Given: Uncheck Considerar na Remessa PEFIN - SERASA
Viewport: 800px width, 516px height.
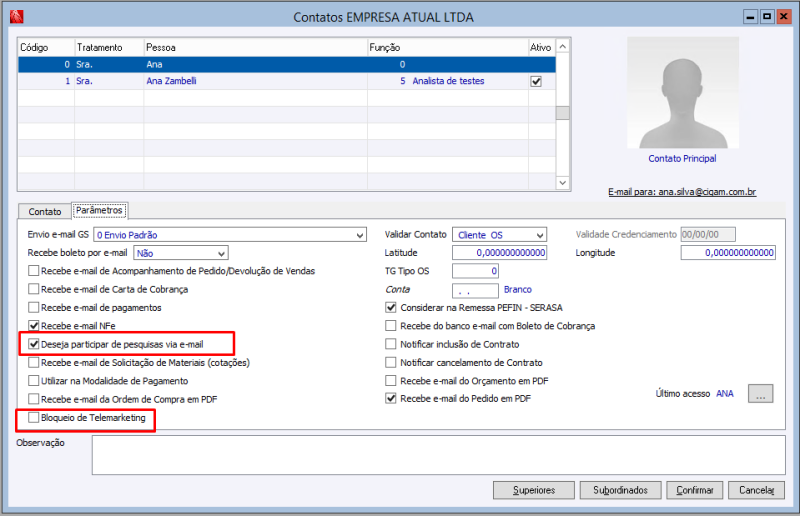Looking at the screenshot, I should [391, 307].
